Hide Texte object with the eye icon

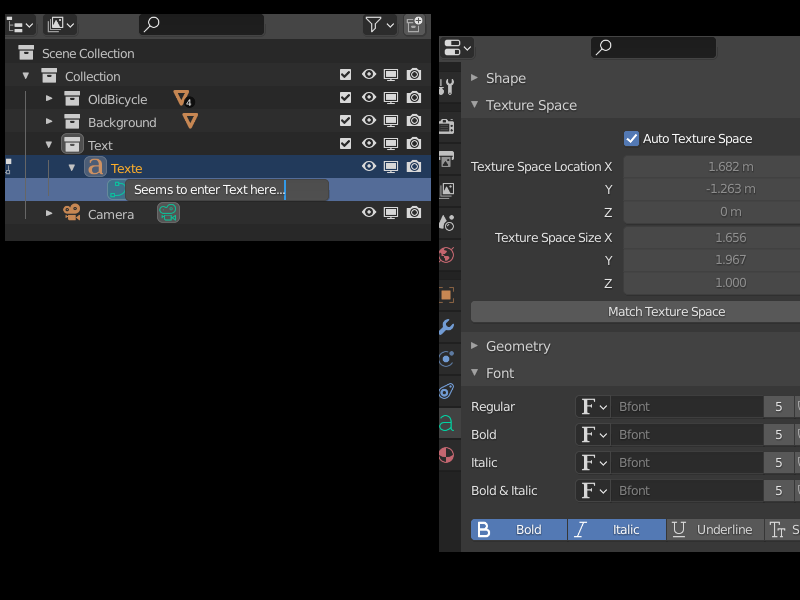pos(369,166)
